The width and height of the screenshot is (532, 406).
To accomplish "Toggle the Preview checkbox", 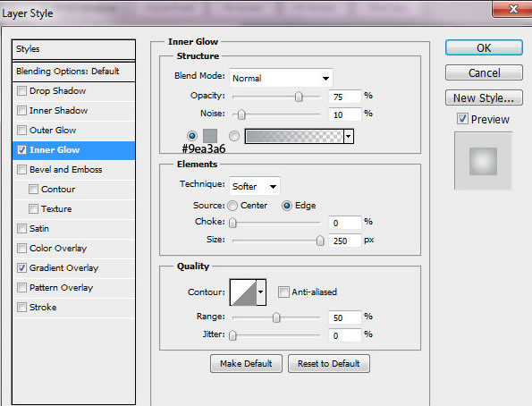I will (x=462, y=119).
